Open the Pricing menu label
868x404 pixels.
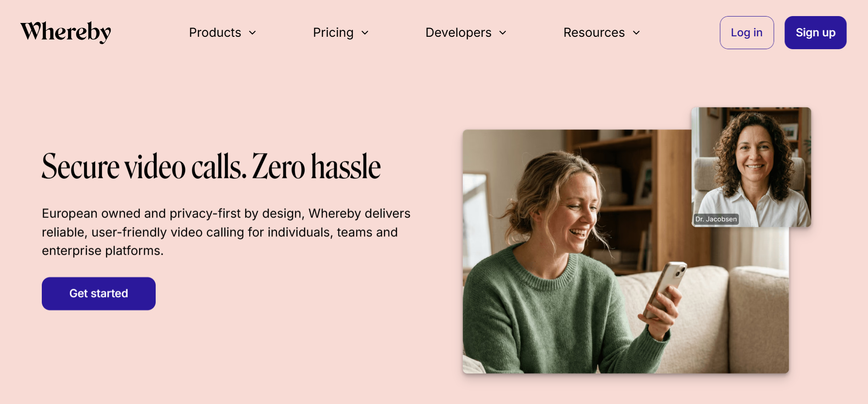(x=333, y=33)
